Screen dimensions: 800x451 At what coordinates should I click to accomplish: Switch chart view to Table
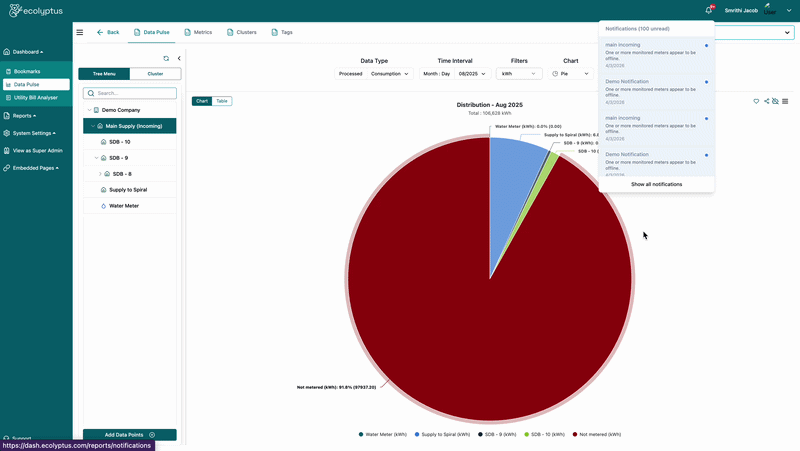222,101
